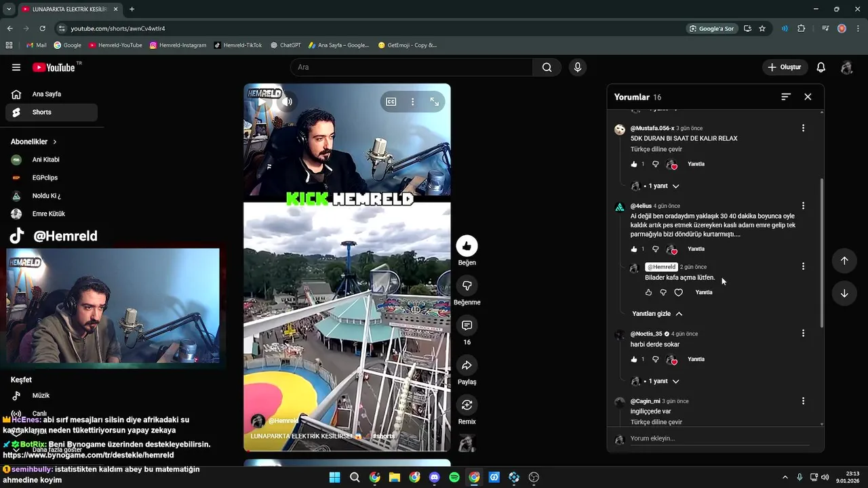Image resolution: width=868 pixels, height=488 pixels.
Task: Dislike the Mustafa.056-x comment
Action: click(655, 164)
